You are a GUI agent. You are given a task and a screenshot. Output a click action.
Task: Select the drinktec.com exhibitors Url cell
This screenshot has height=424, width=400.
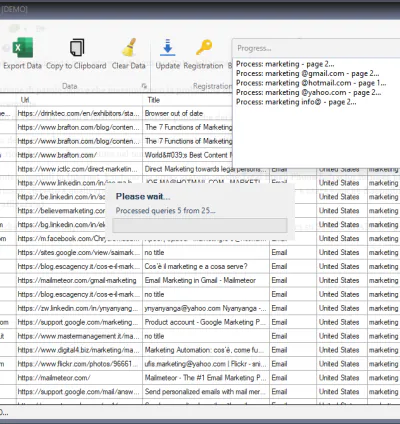(79, 113)
